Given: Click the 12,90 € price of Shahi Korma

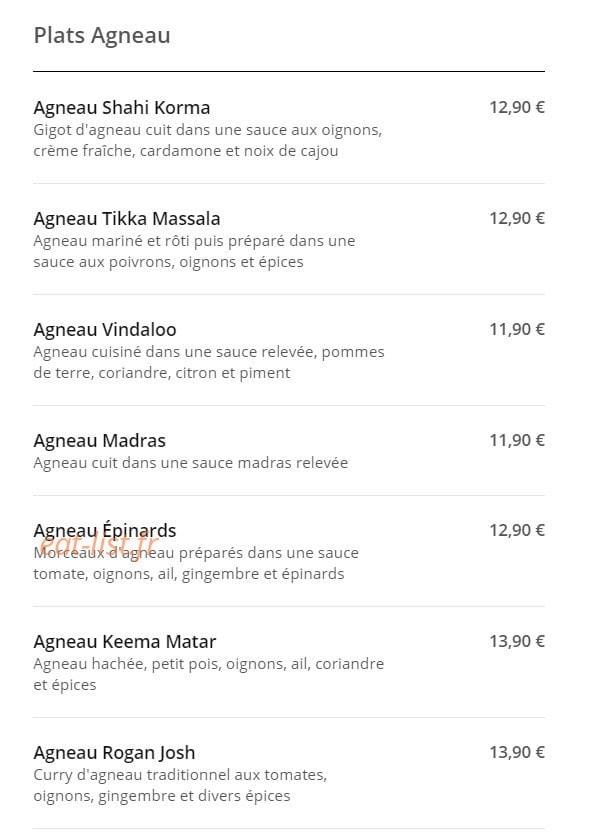Looking at the screenshot, I should pyautogui.click(x=517, y=107).
